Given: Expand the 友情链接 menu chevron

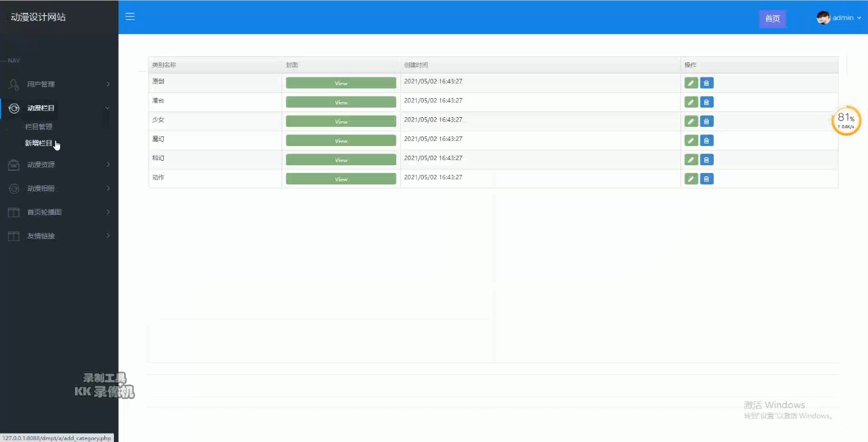Looking at the screenshot, I should [x=108, y=236].
